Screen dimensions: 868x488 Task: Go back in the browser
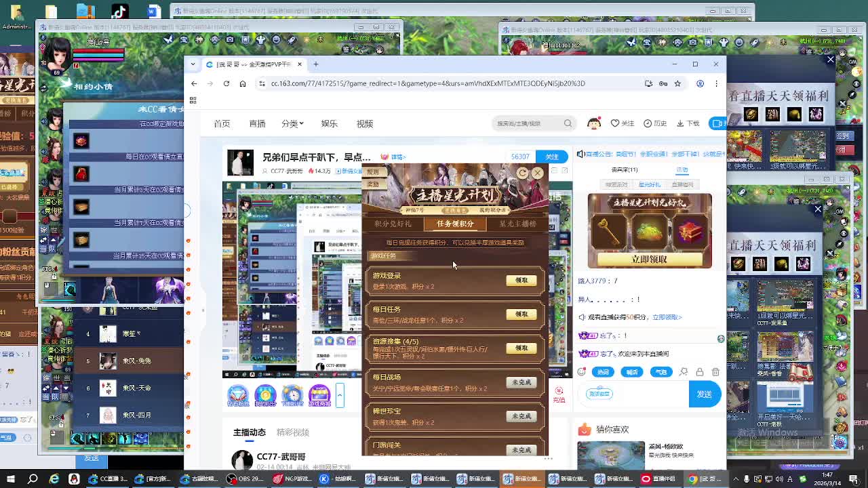(x=194, y=83)
